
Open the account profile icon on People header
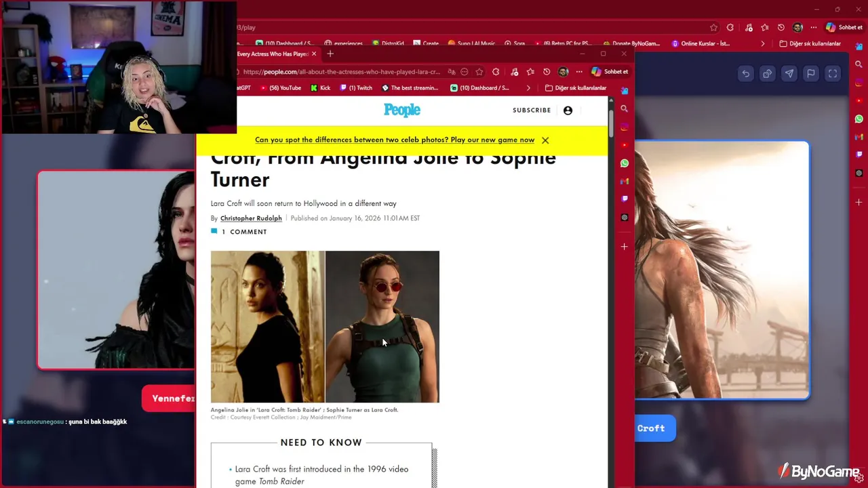click(568, 110)
